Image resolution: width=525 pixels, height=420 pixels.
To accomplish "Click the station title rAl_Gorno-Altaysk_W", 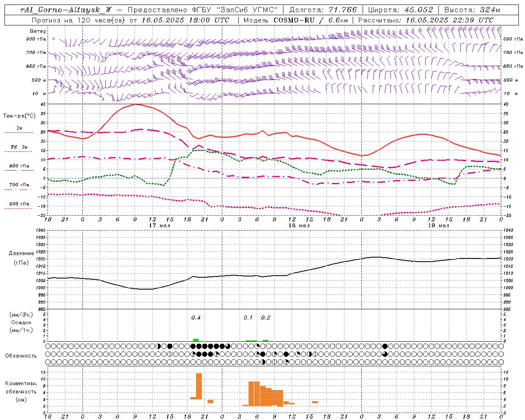I will [x=67, y=10].
